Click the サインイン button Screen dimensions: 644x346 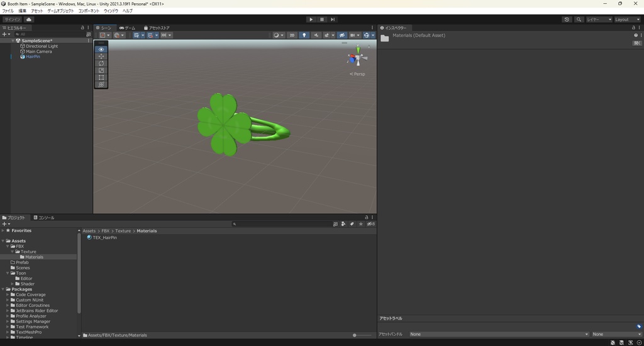click(13, 20)
